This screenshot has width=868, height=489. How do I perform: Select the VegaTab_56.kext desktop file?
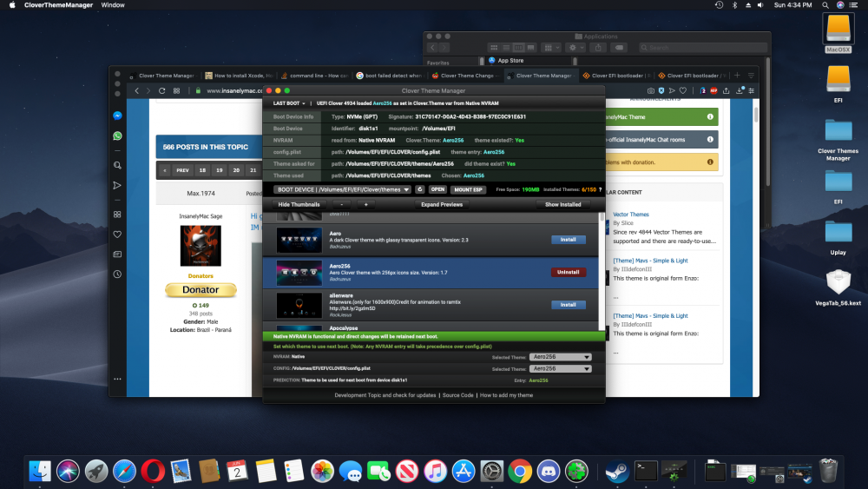tap(838, 287)
